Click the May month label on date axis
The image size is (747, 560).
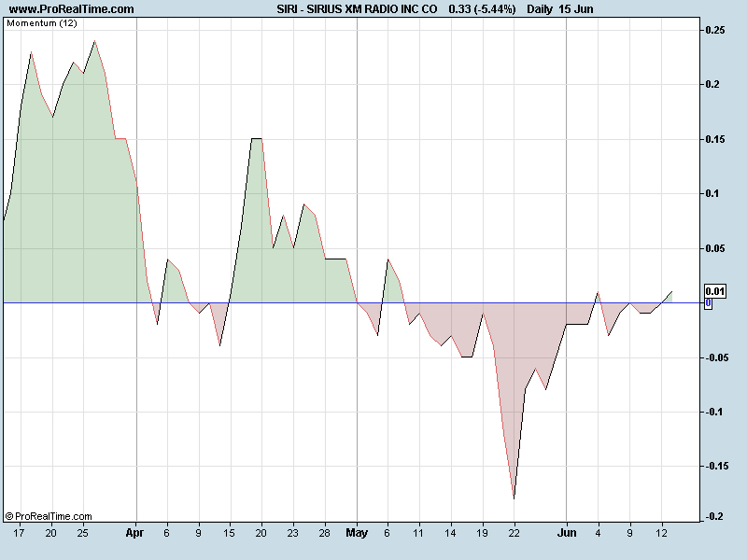coord(357,533)
